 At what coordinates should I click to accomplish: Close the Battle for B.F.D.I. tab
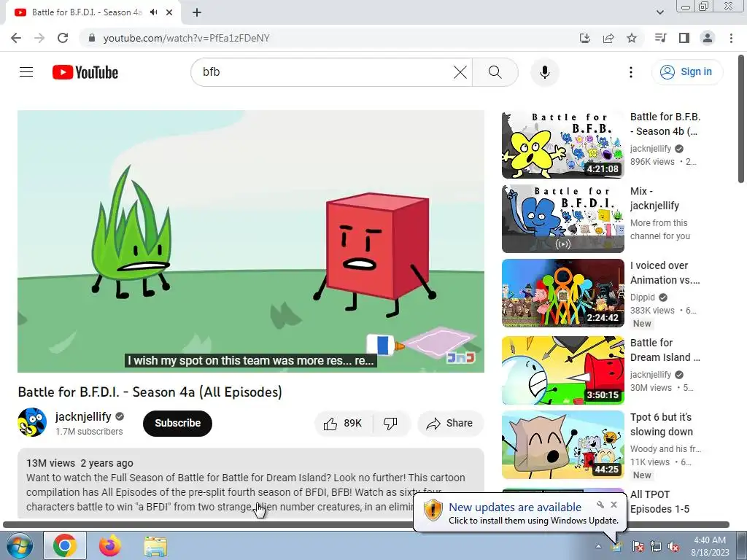pos(169,12)
